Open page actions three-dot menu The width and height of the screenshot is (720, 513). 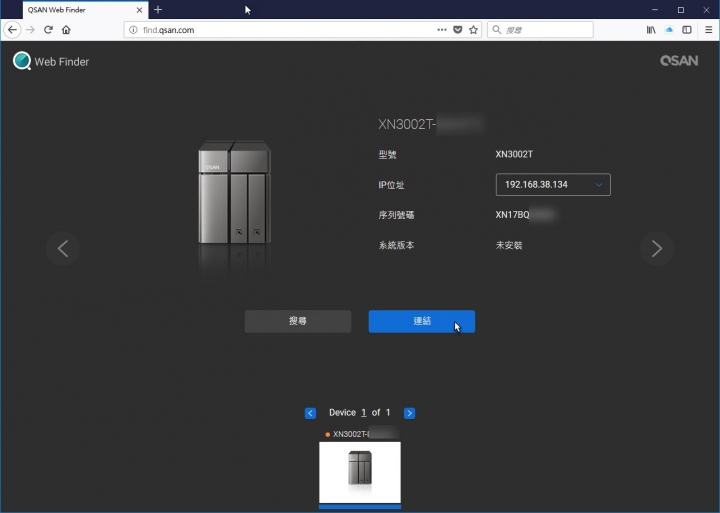pos(442,30)
